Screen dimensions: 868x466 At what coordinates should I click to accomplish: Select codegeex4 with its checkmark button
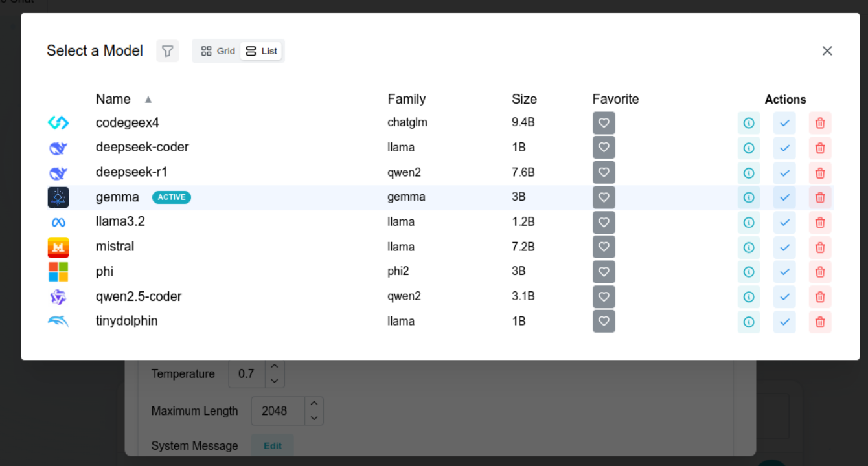click(784, 123)
